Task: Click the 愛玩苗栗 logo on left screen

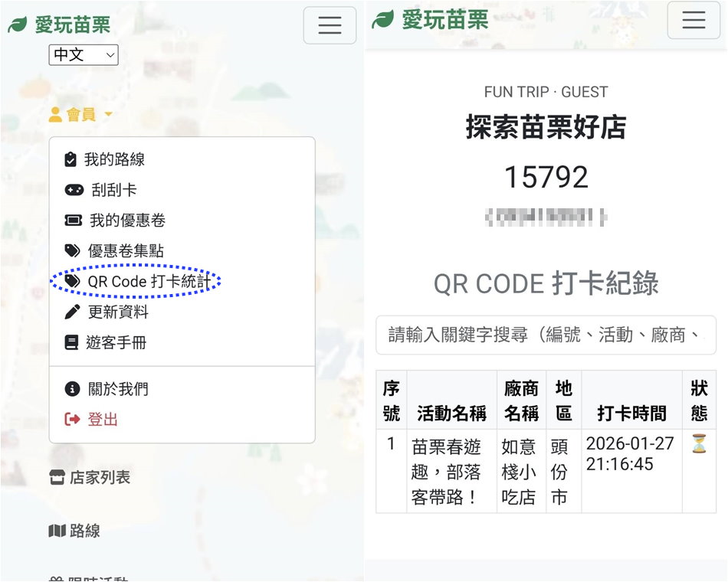Action: point(60,25)
